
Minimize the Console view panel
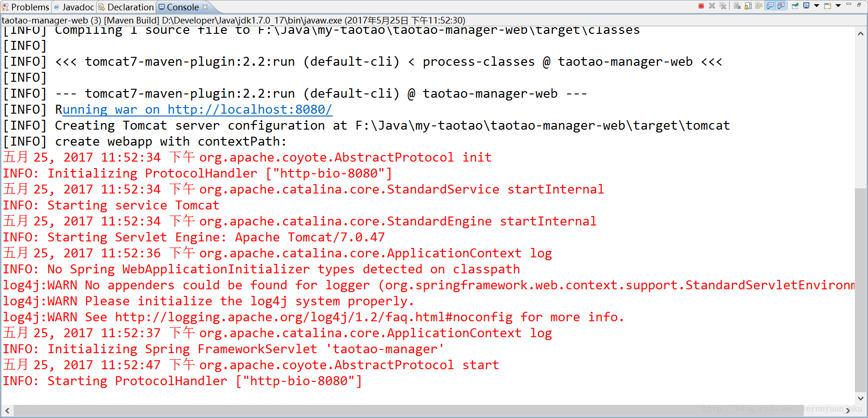click(849, 4)
